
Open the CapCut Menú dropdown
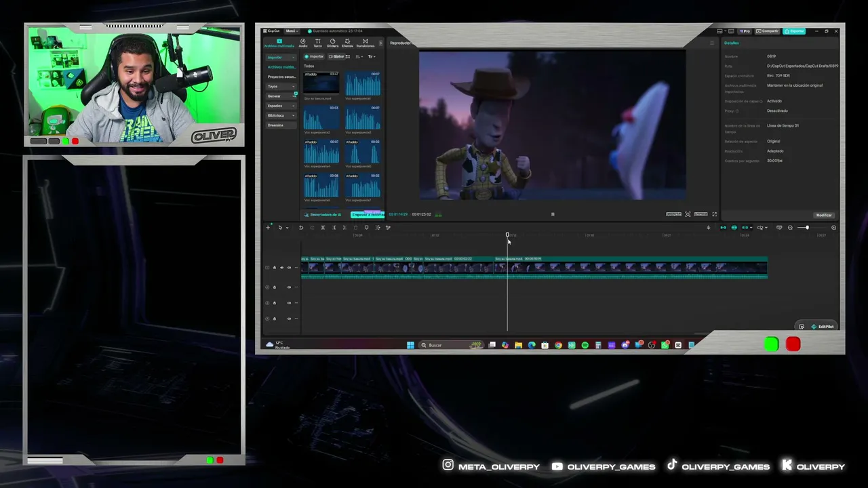click(292, 31)
